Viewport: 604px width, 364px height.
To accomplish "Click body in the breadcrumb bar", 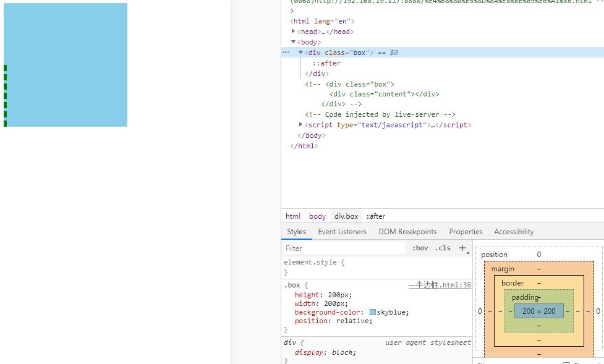I will (x=317, y=216).
